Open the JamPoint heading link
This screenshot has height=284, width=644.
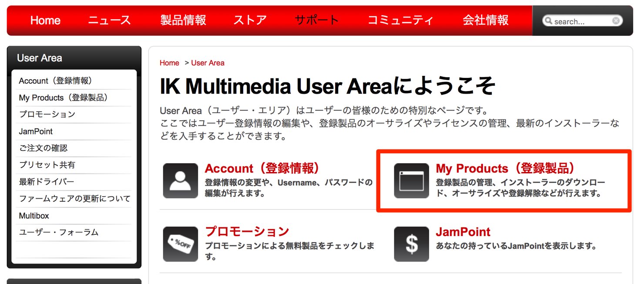[x=463, y=232]
